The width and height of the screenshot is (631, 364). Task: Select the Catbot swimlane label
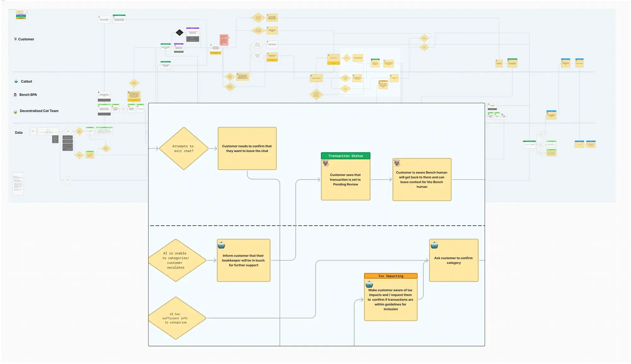[x=27, y=81]
